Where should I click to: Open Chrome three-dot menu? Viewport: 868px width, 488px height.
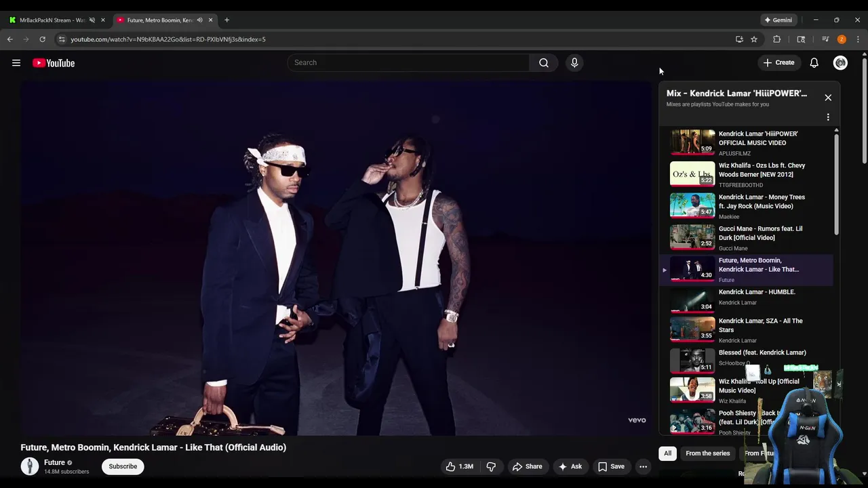(x=858, y=39)
